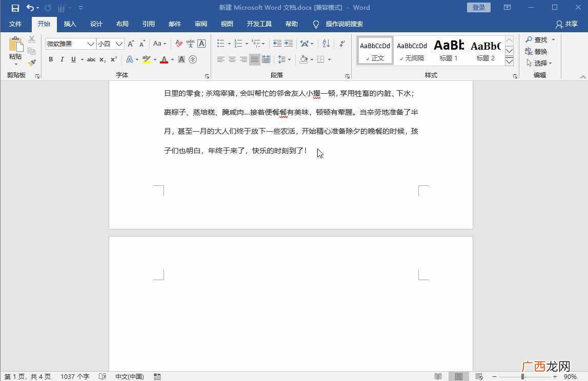Screen dimensions: 588x381
Task: Save the document with the floppy disk icon
Action: click(x=15, y=8)
